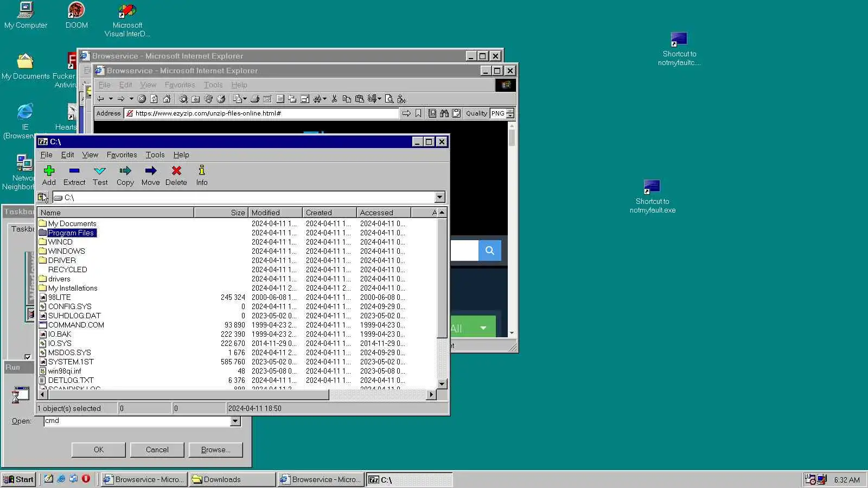The width and height of the screenshot is (868, 488).
Task: Click the Stop icon in Browservice toolbar
Action: (x=142, y=99)
